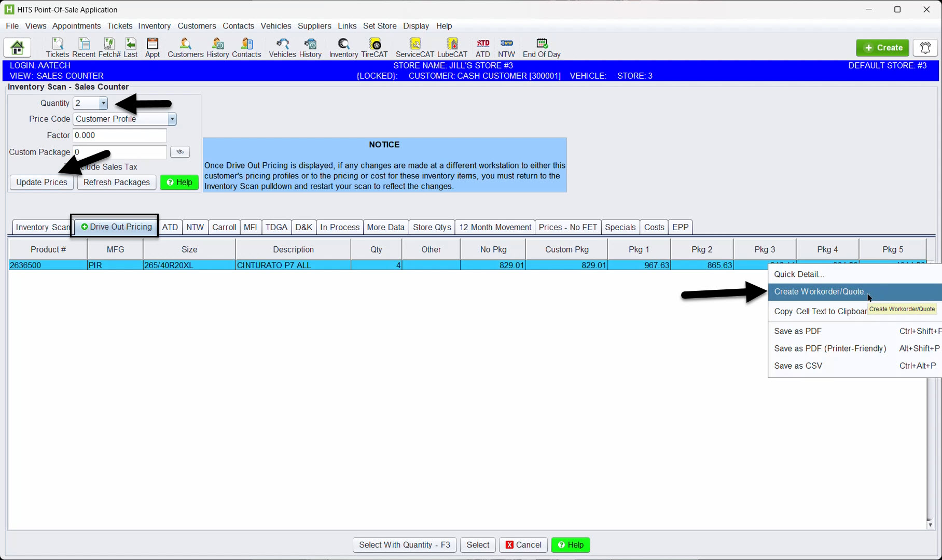Expand the Quantity dropdown
This screenshot has height=560, width=942.
point(103,103)
